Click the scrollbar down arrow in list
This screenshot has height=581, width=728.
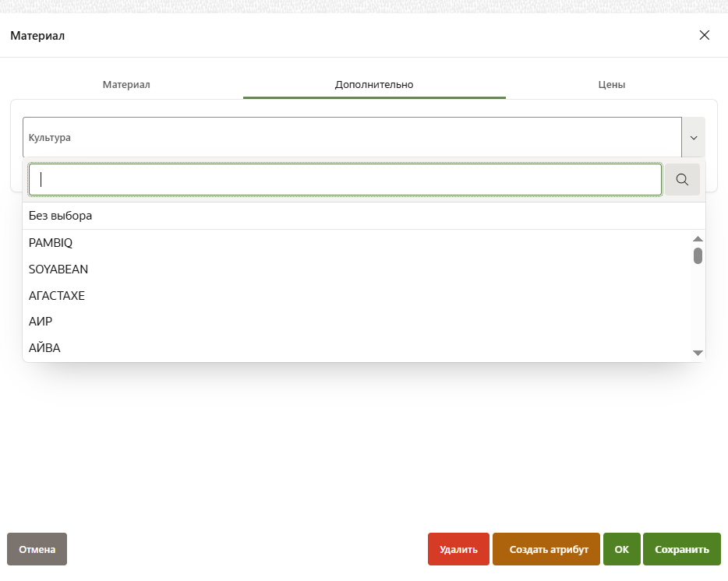click(698, 353)
